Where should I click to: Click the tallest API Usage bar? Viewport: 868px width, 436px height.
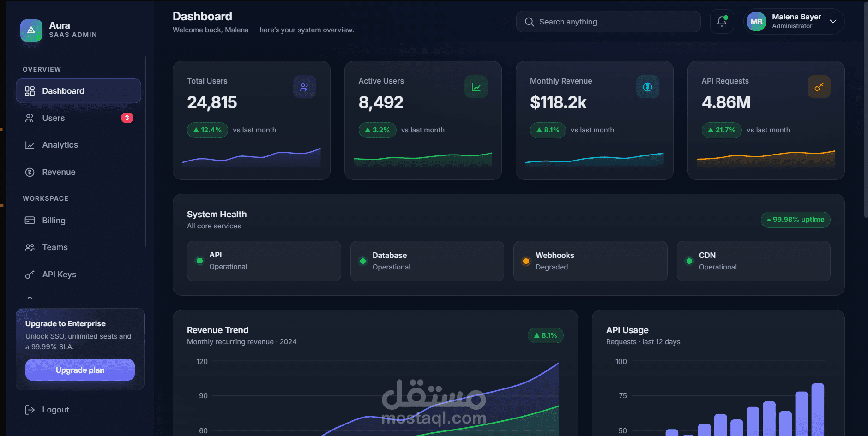[x=818, y=409]
